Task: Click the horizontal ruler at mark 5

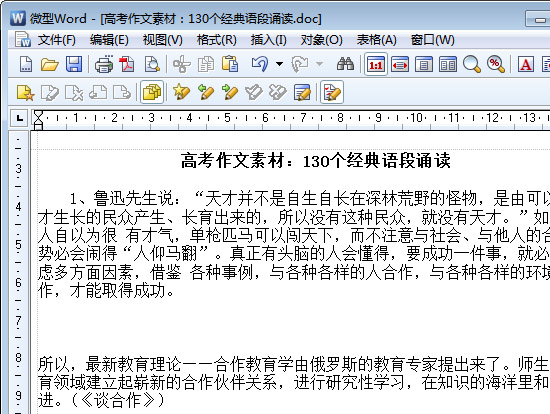Action: pos(227,118)
